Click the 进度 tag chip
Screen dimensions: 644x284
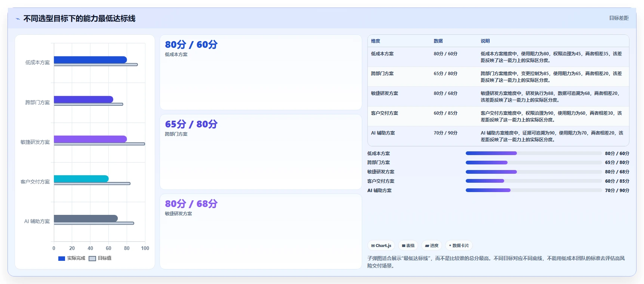click(x=432, y=246)
